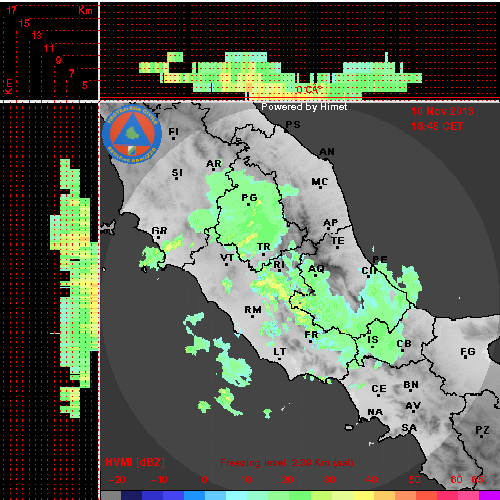Click the -10 dBZ scale value
The height and width of the screenshot is (500, 500).
click(x=159, y=480)
